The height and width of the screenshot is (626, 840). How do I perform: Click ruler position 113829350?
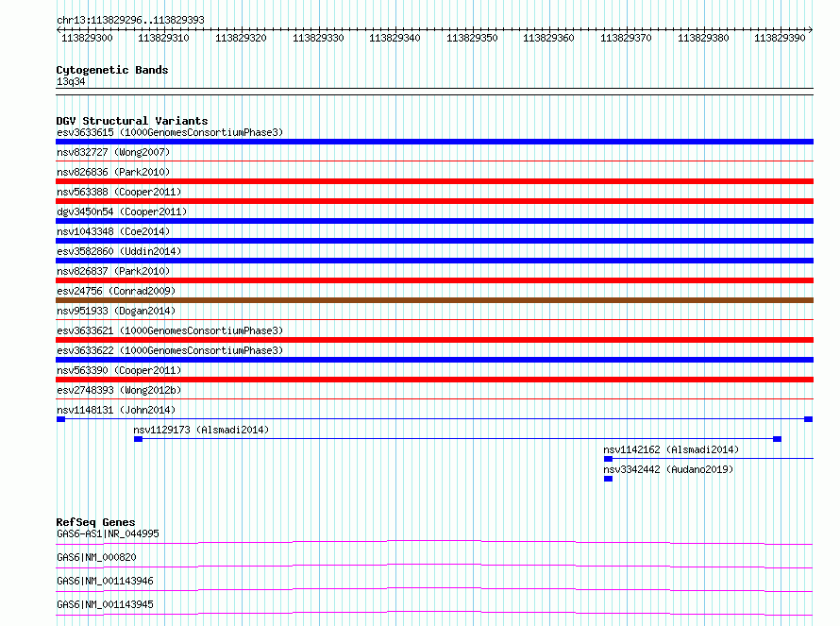coord(472,38)
